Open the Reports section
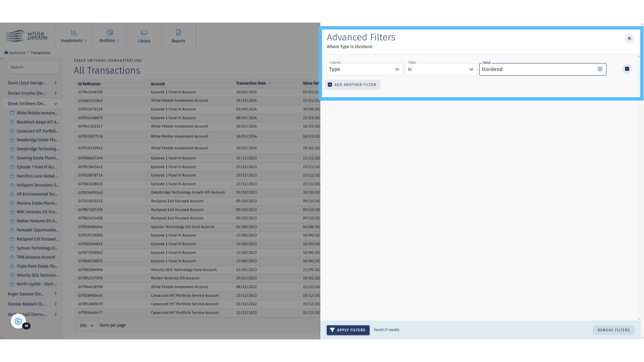 coord(178,36)
